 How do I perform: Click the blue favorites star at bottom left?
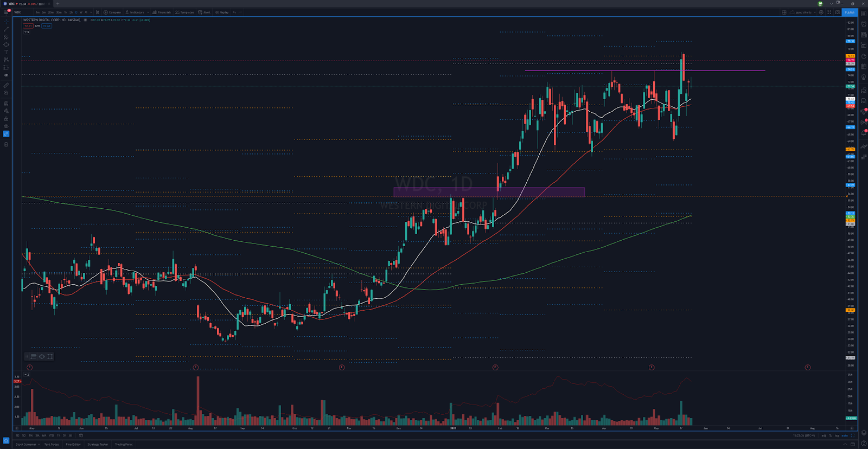coord(6,440)
